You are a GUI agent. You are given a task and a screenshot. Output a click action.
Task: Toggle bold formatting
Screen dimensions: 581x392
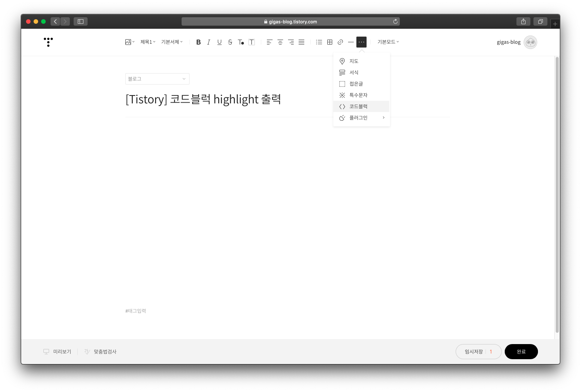(x=198, y=42)
